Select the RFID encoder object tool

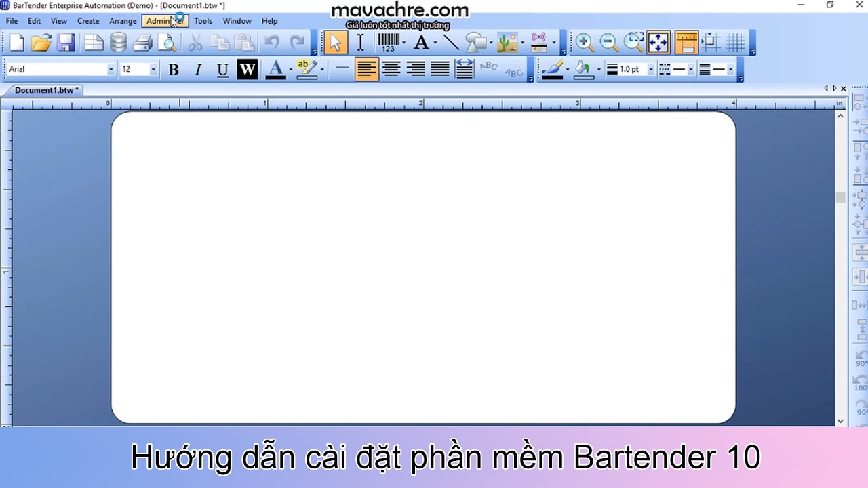pyautogui.click(x=539, y=43)
